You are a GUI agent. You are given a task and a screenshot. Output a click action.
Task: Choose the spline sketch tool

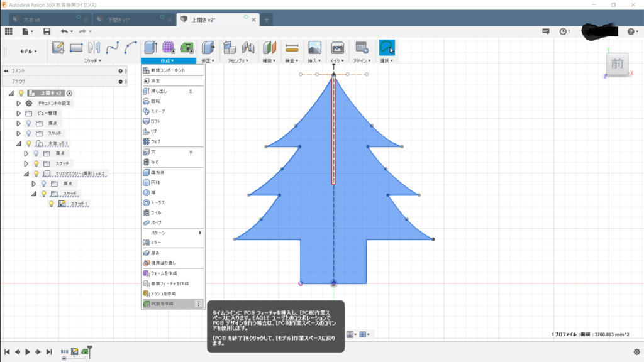(112, 48)
